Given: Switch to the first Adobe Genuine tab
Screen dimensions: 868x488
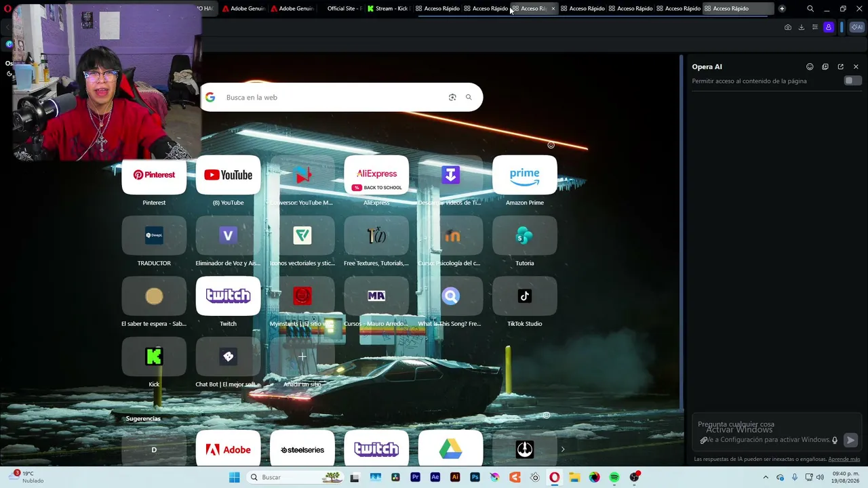Looking at the screenshot, I should coord(244,9).
